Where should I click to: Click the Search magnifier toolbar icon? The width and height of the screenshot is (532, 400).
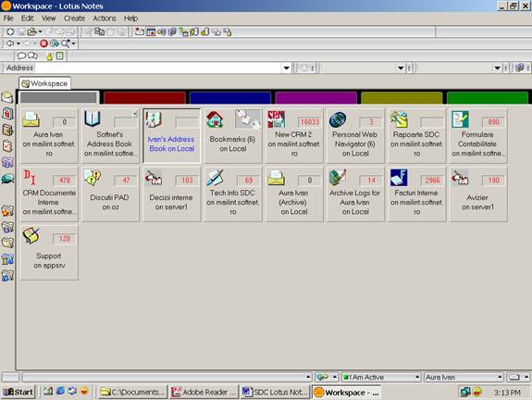pos(65,44)
